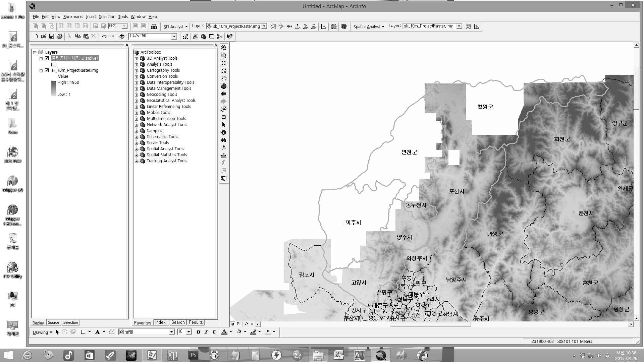
Task: Click the Create Contours icon in 3D Analyst
Action: pos(273,26)
